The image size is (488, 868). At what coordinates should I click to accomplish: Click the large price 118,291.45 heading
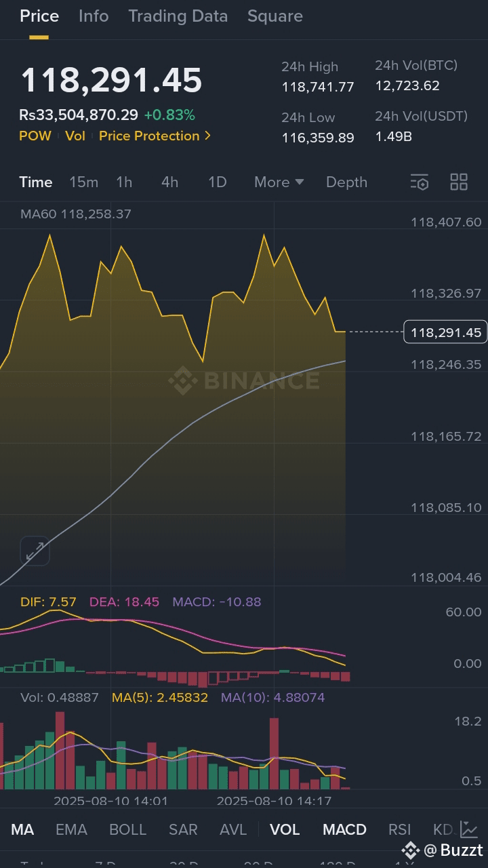(x=111, y=80)
